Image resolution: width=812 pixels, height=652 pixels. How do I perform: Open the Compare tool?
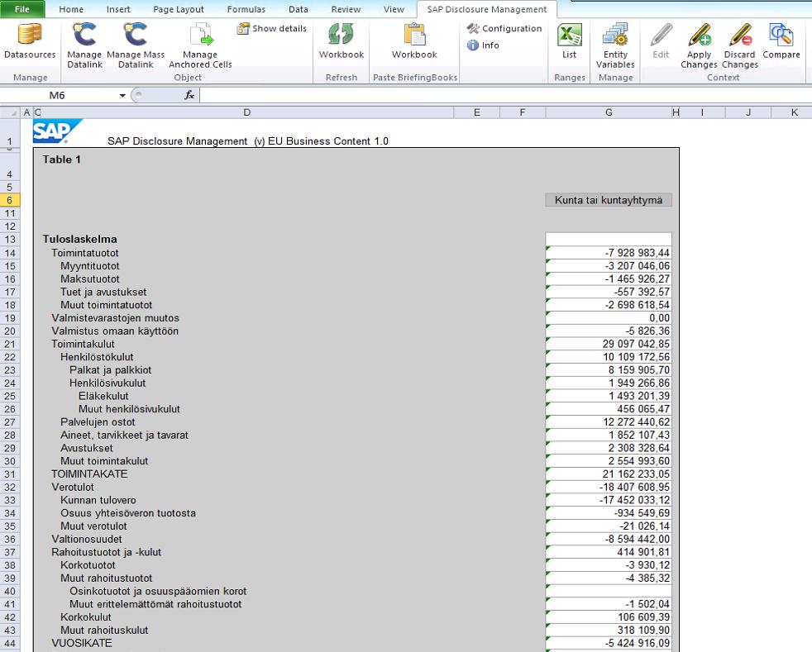[781, 41]
